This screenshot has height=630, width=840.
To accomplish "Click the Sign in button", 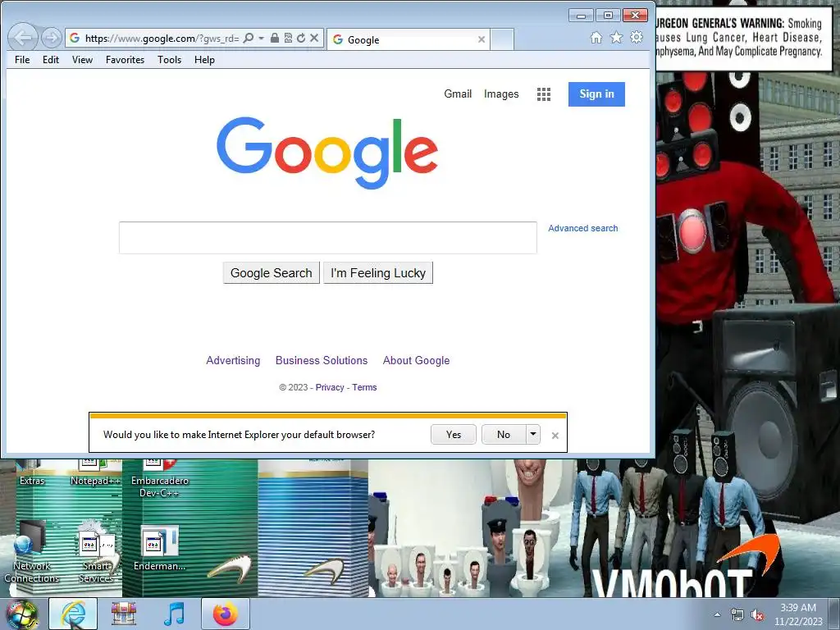I will pyautogui.click(x=596, y=94).
